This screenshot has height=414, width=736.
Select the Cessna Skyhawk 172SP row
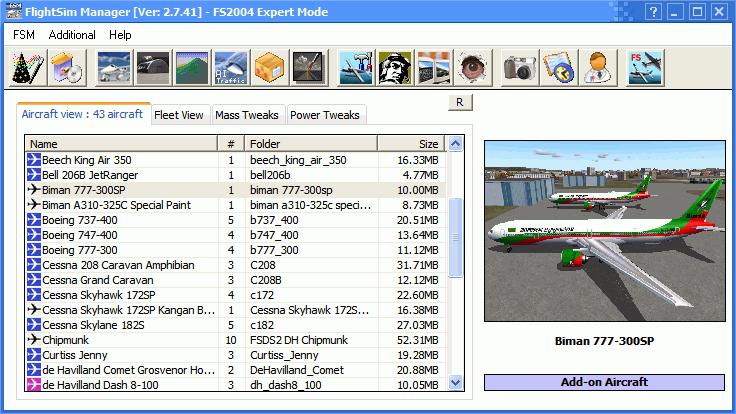pos(236,295)
